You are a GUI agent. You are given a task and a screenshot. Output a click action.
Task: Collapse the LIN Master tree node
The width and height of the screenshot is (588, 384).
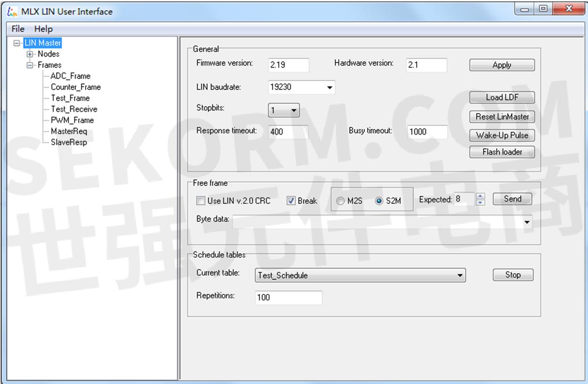(x=18, y=43)
